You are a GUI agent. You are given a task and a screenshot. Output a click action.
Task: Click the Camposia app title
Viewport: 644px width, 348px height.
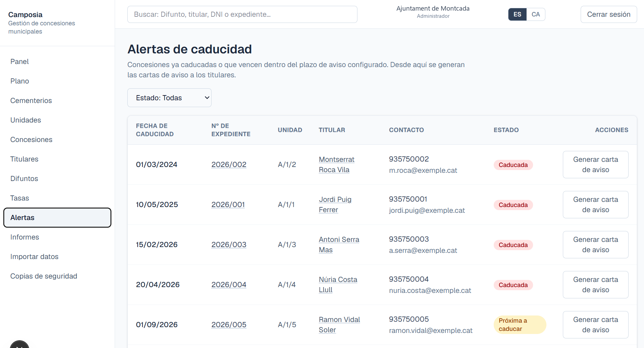[x=25, y=15]
